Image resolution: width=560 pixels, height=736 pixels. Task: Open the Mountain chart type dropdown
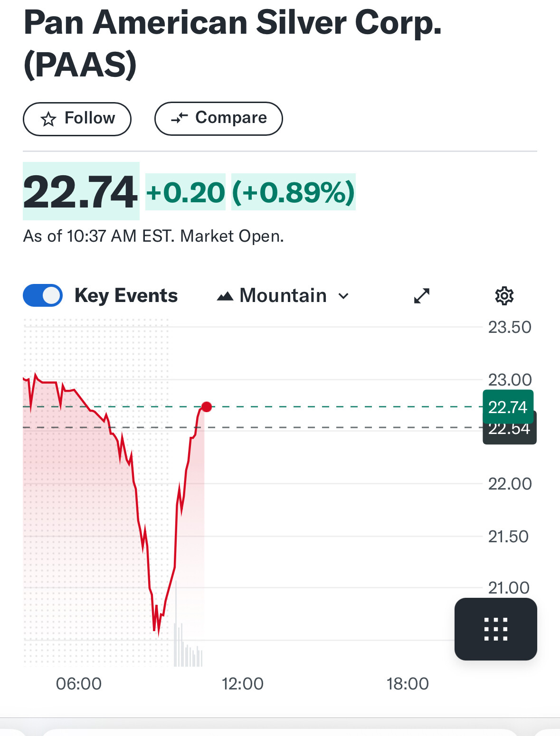coord(283,296)
